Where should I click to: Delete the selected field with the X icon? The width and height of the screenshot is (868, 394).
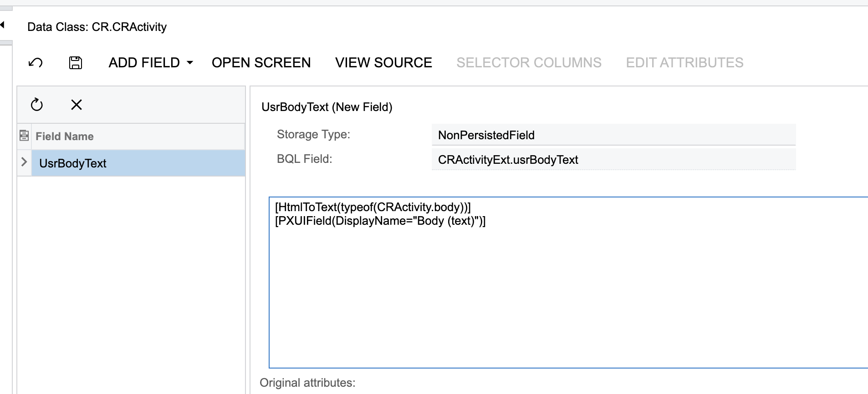77,105
